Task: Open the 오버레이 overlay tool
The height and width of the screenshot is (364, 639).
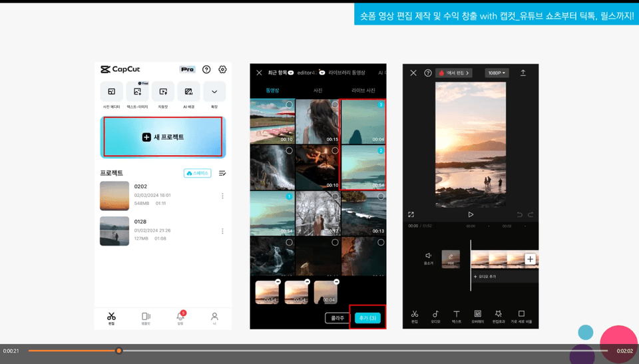Action: [x=477, y=314]
